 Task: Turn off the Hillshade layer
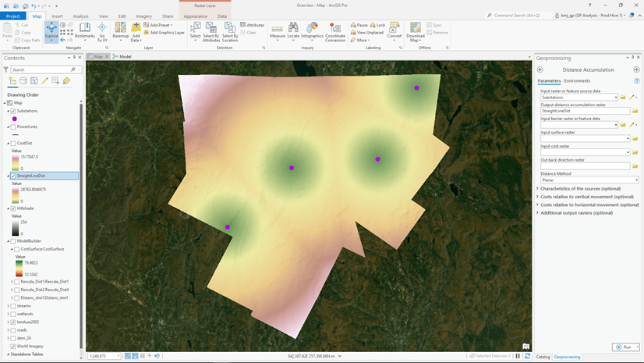coord(13,208)
